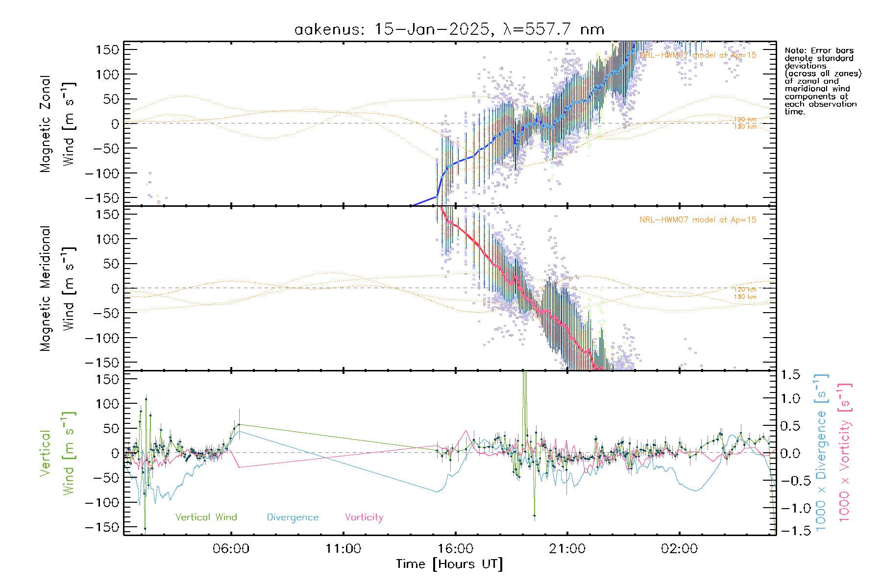Select the pink "Vorticity" legend label

point(364,517)
